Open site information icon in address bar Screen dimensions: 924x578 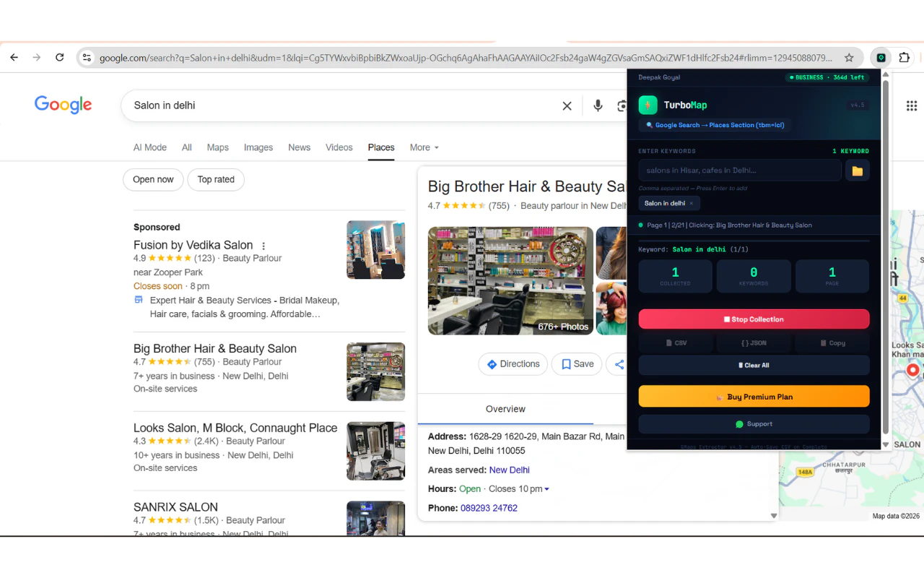(87, 58)
